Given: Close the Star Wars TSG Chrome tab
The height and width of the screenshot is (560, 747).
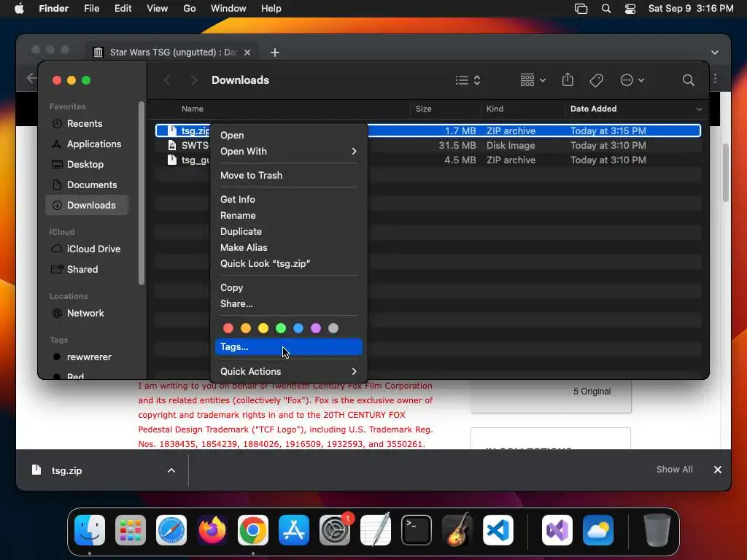Looking at the screenshot, I should click(x=247, y=52).
